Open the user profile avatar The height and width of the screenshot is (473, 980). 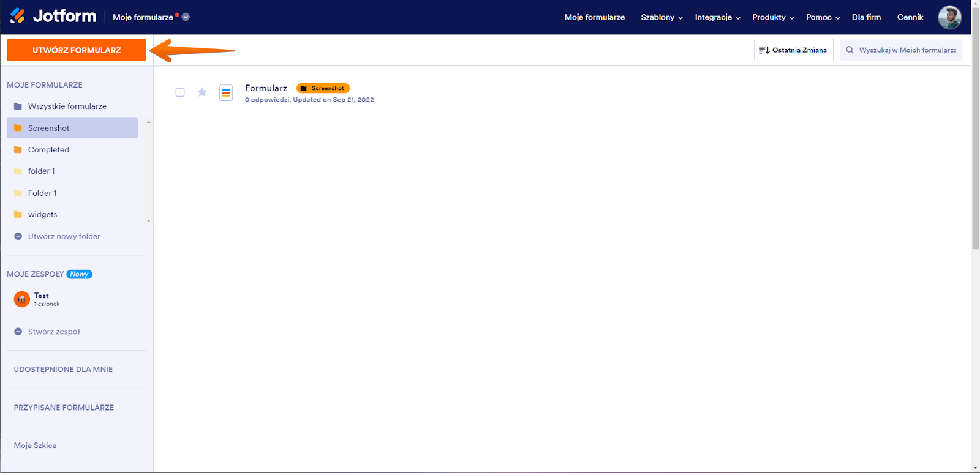tap(949, 17)
